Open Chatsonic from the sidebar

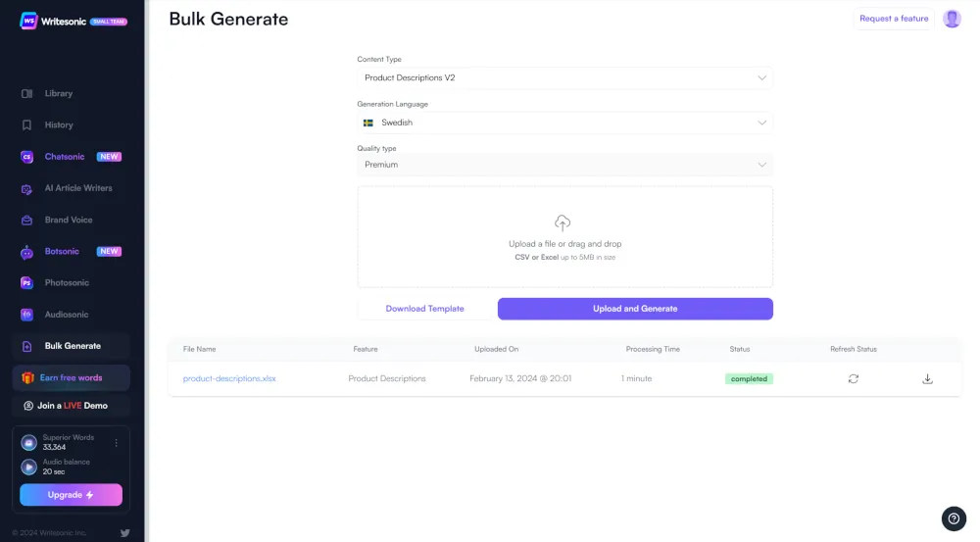click(65, 157)
